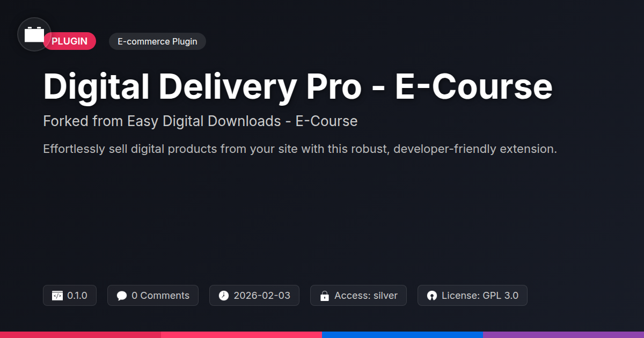Click the version code icon

click(x=57, y=296)
